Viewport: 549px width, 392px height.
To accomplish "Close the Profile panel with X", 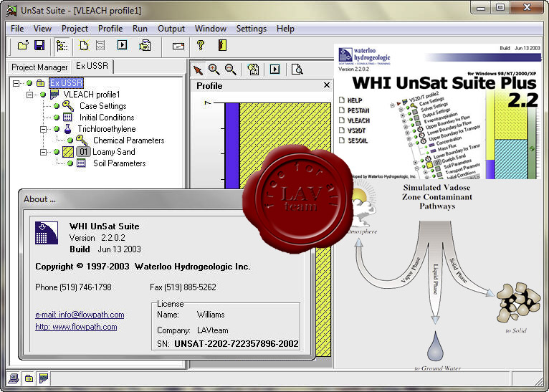I will 327,85.
